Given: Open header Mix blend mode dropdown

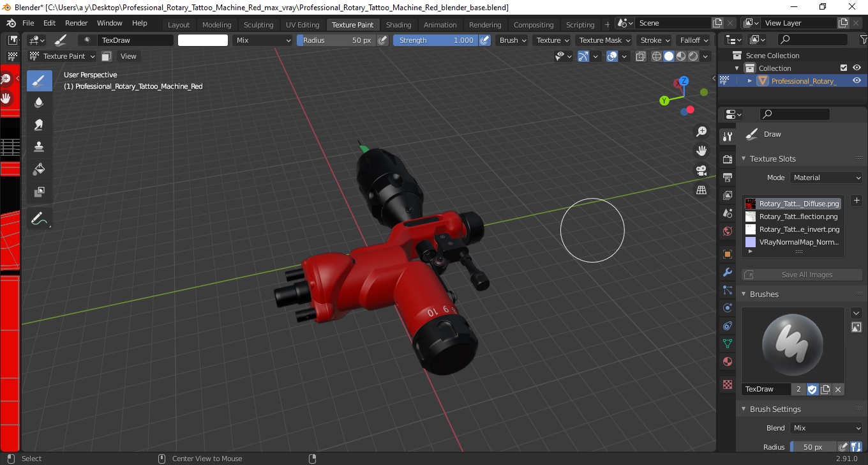Looking at the screenshot, I should pyautogui.click(x=262, y=40).
